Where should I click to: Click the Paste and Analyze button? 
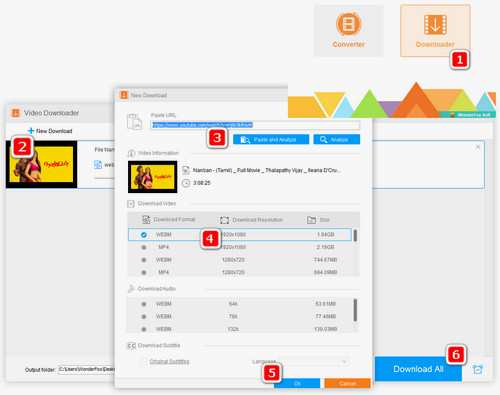pos(271,139)
